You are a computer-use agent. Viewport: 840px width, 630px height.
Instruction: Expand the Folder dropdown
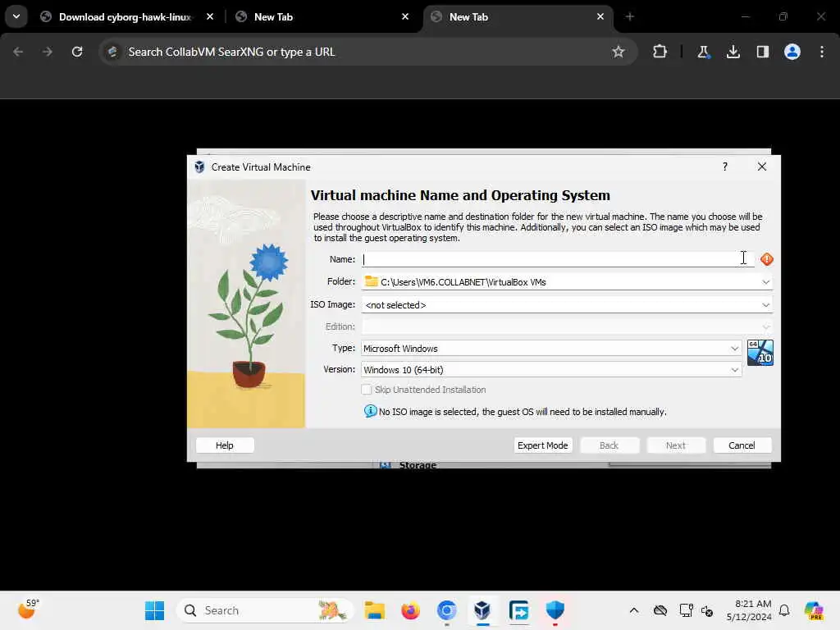(x=765, y=282)
